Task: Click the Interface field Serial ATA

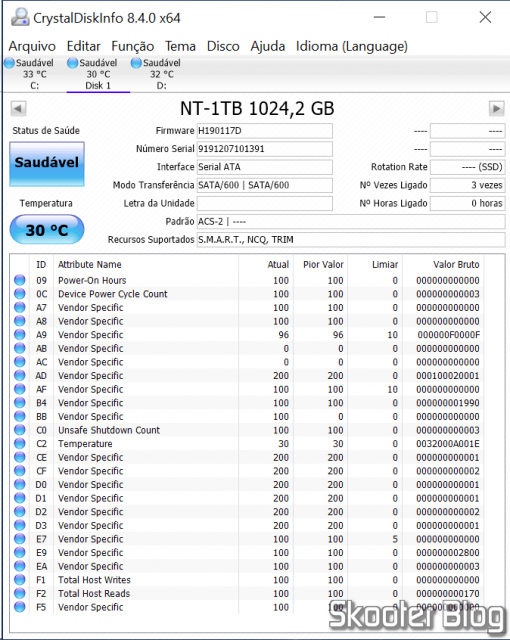Action: pos(264,167)
